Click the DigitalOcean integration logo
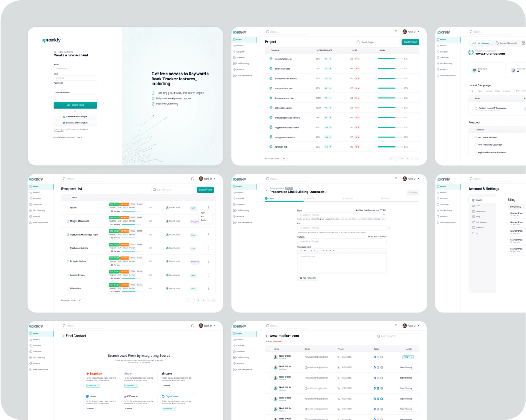Viewport: 526px width, 420px height. pyautogui.click(x=171, y=396)
